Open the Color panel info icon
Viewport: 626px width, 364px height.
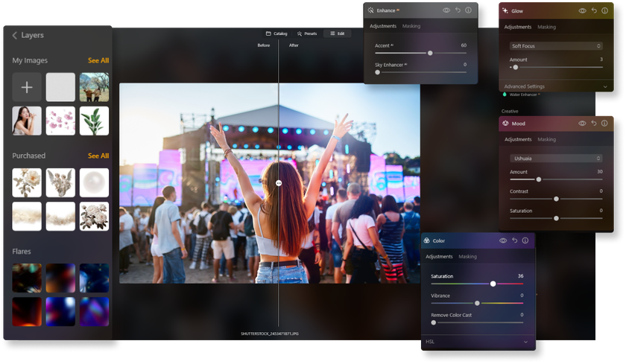pos(525,241)
